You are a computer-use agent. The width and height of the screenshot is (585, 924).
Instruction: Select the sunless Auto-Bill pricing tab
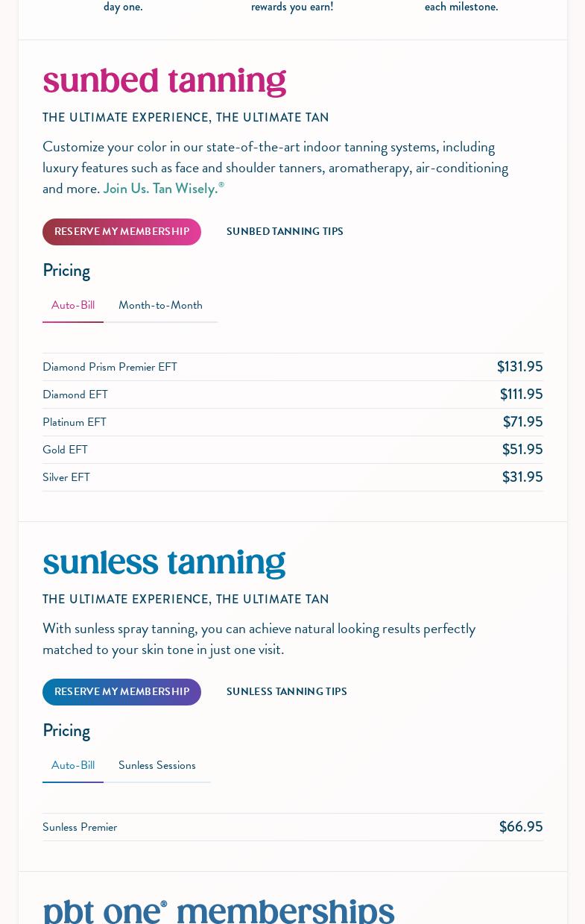[73, 766]
